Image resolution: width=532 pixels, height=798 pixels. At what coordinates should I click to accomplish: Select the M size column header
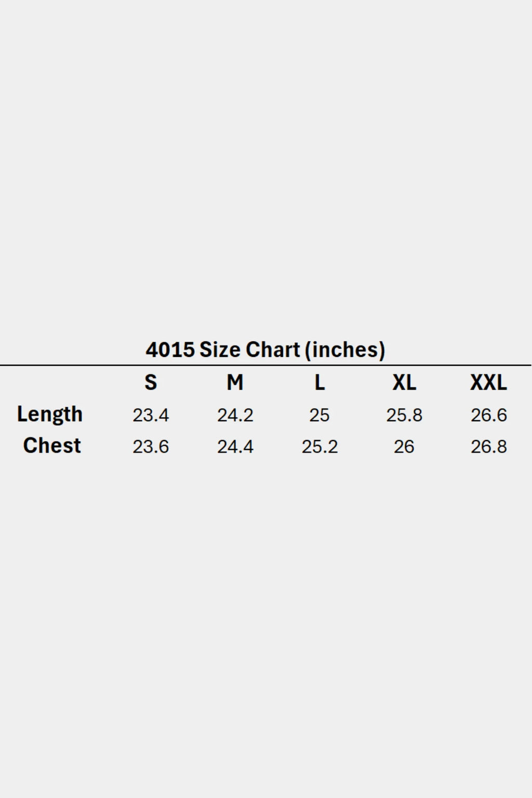click(x=235, y=383)
